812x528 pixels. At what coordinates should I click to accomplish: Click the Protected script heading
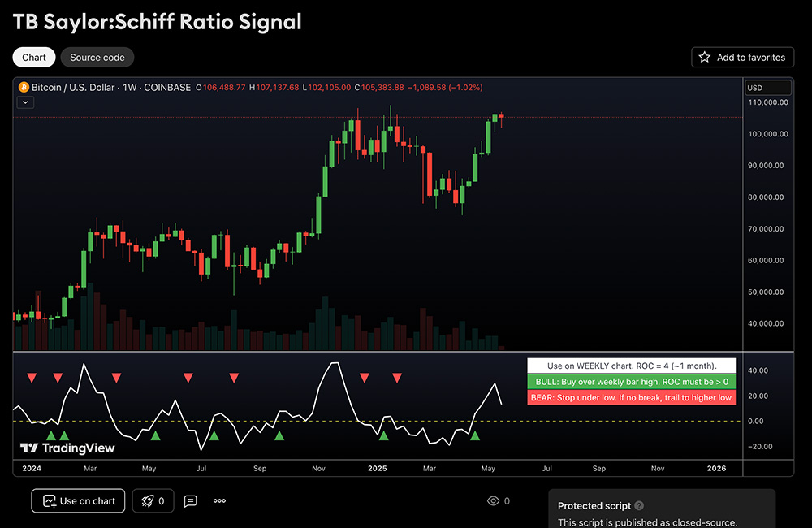[594, 505]
